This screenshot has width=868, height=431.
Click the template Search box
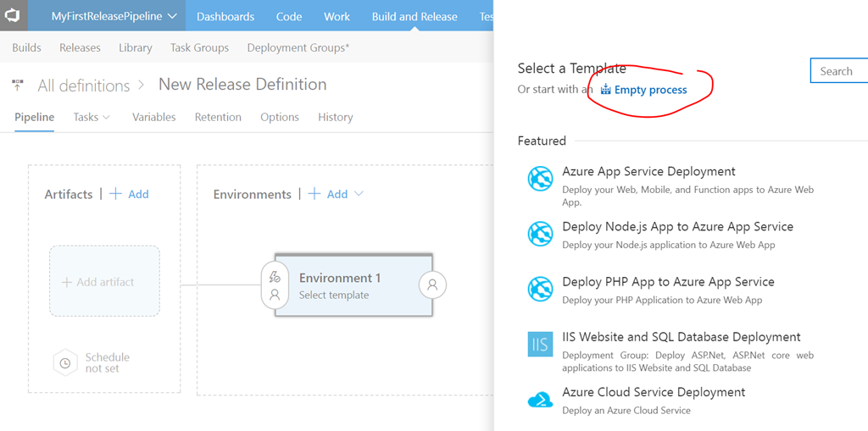[839, 71]
